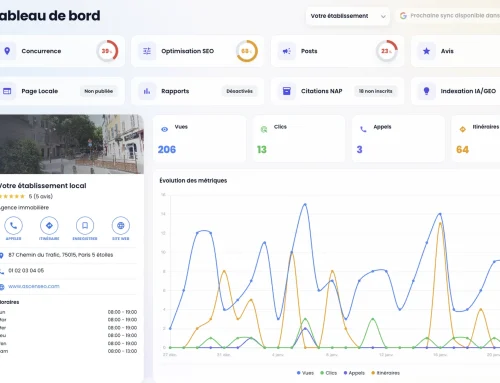Click the Clics value 13
The width and height of the screenshot is (500, 383).
tap(262, 150)
